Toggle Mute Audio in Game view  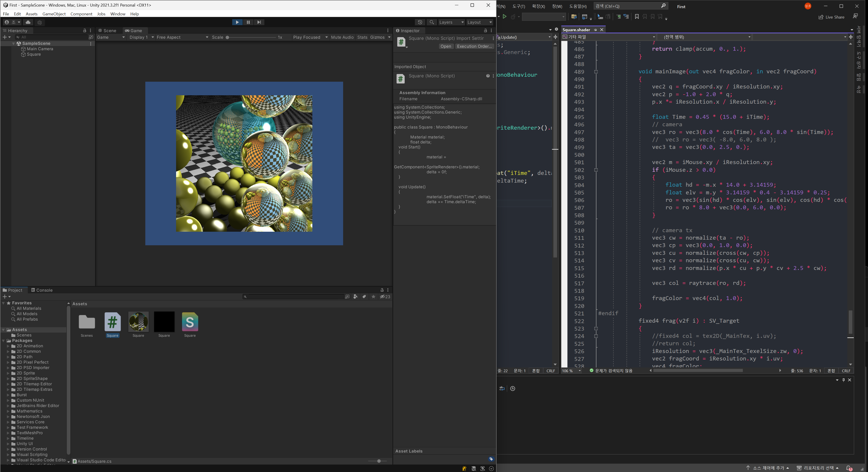coord(342,37)
